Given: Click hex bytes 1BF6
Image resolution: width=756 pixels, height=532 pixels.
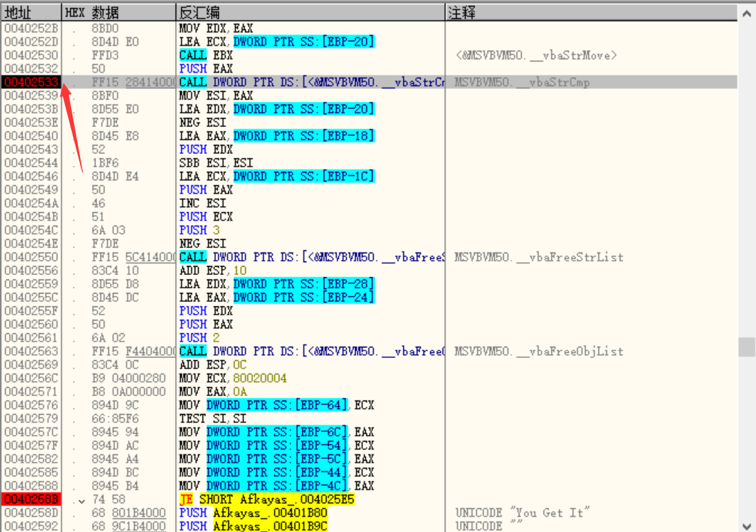Looking at the screenshot, I should 105,163.
